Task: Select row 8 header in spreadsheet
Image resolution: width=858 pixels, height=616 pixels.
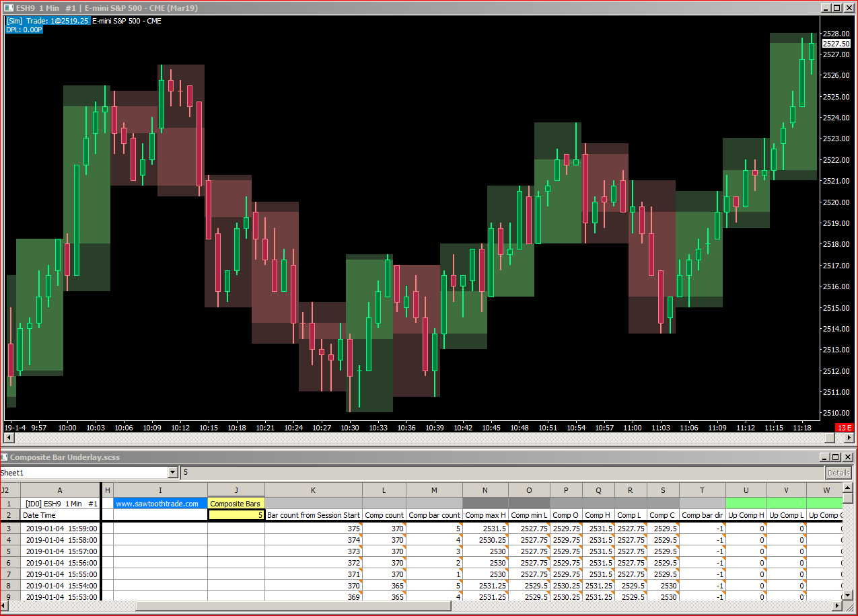Action: click(10, 585)
